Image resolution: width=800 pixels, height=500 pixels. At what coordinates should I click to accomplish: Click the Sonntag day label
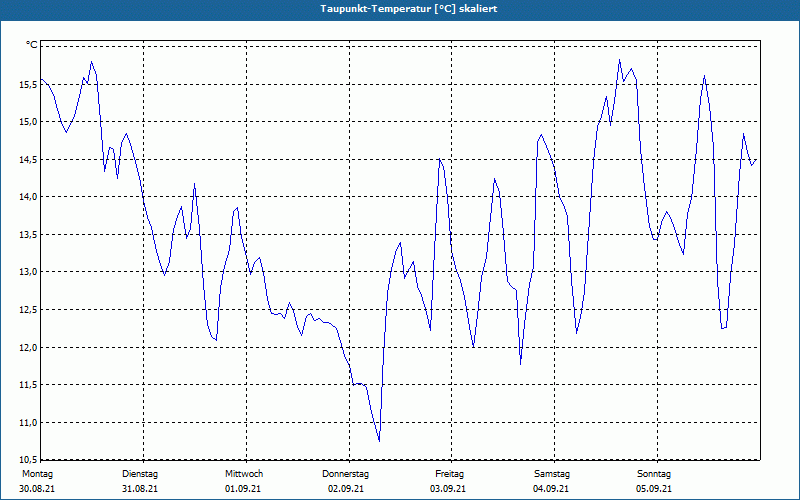(654, 474)
